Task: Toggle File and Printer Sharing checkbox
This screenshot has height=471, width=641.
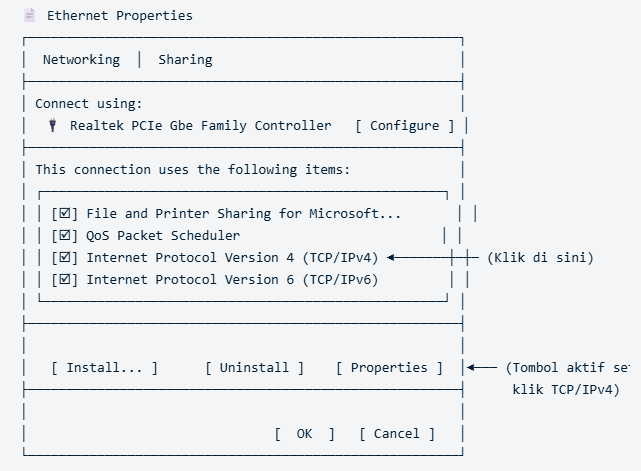Action: tap(65, 213)
